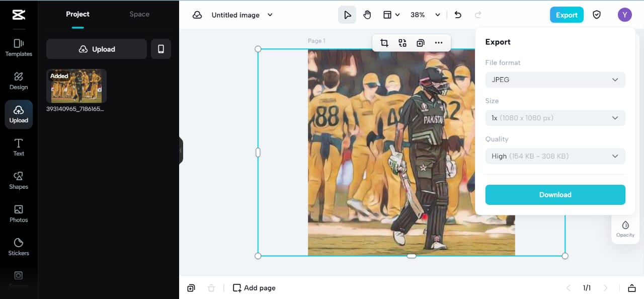Switch to the Project tab
The image size is (644, 299).
tap(77, 14)
